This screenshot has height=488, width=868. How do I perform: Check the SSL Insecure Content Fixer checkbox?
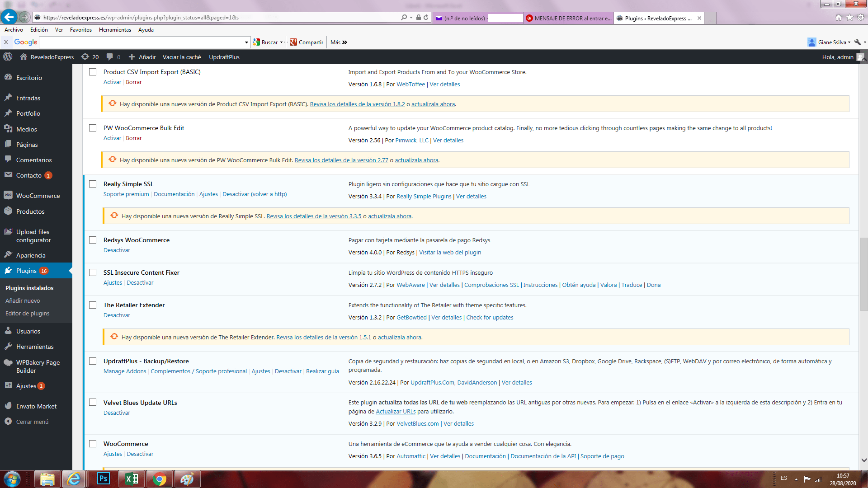click(93, 272)
